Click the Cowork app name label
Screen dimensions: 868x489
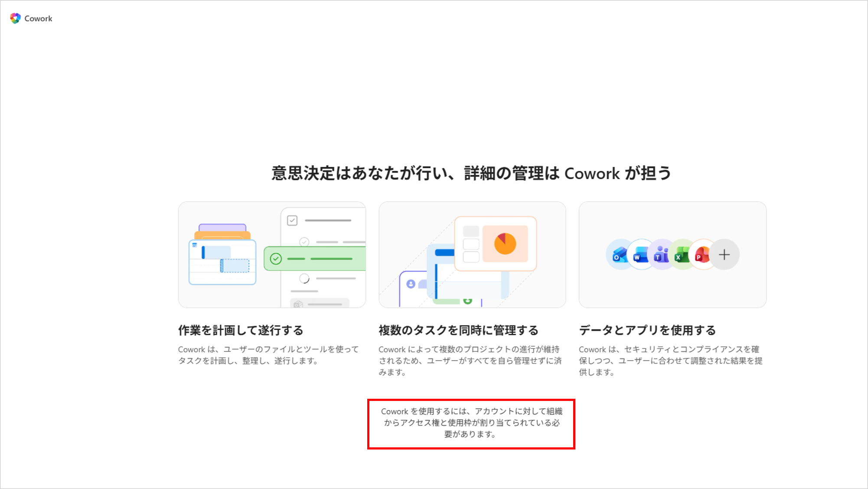tap(38, 19)
